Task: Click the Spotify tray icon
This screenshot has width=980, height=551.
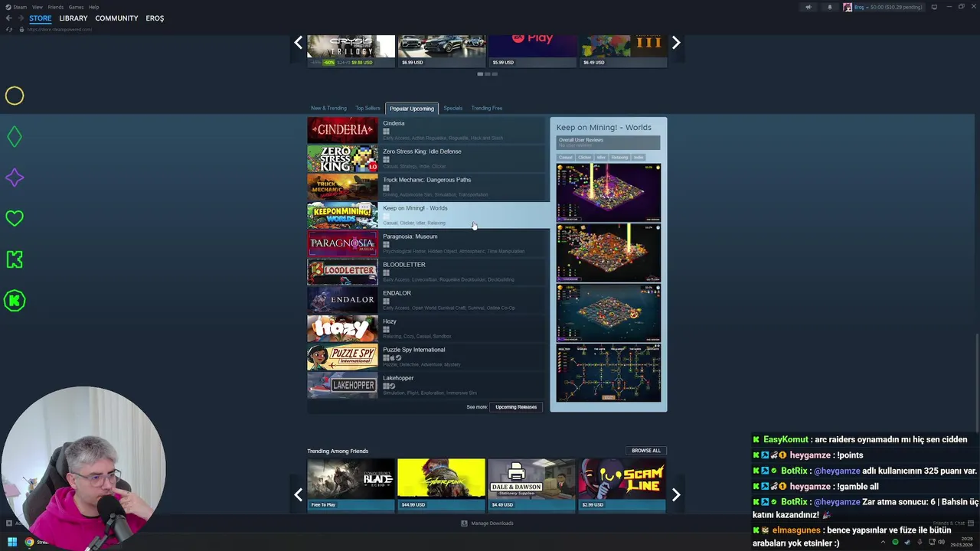Action: click(x=895, y=542)
